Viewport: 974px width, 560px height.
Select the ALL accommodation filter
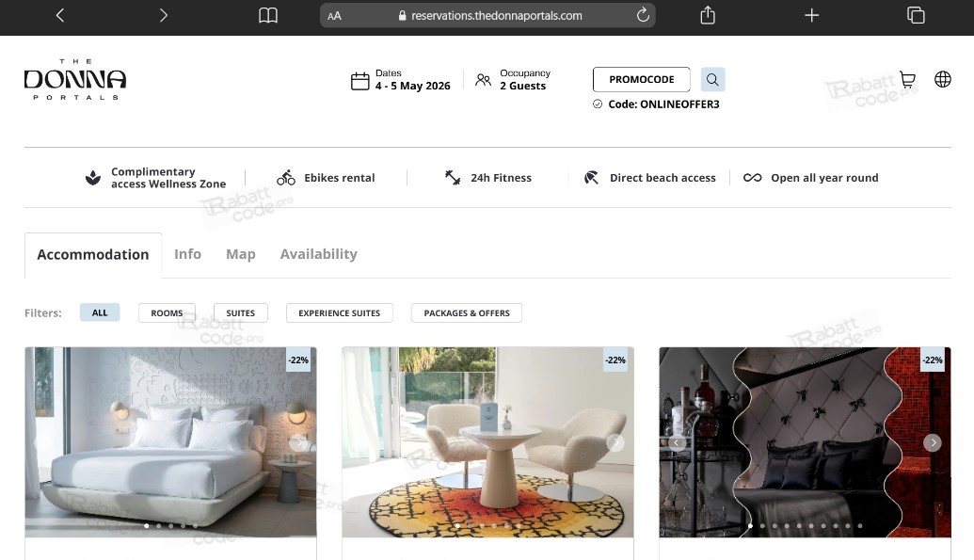coord(100,312)
